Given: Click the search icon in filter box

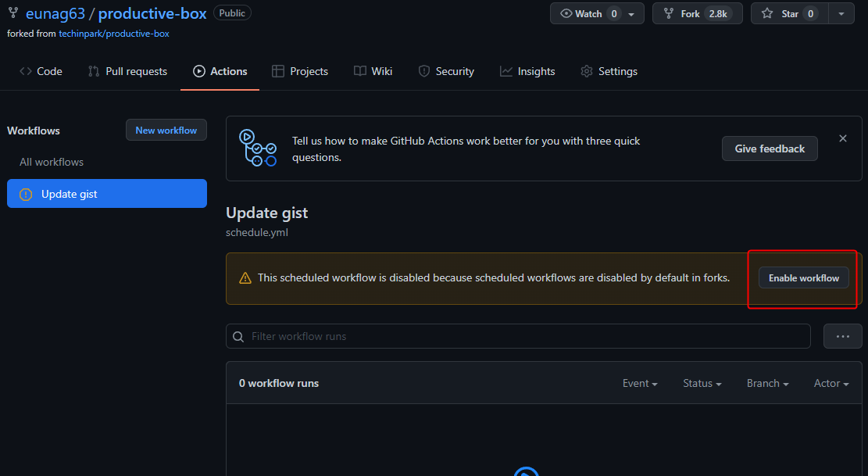Looking at the screenshot, I should (238, 337).
